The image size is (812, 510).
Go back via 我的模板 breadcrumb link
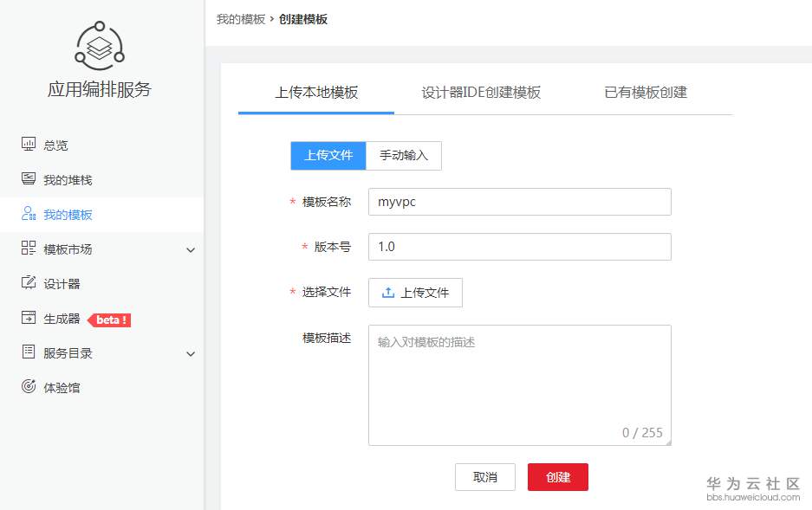coord(241,19)
